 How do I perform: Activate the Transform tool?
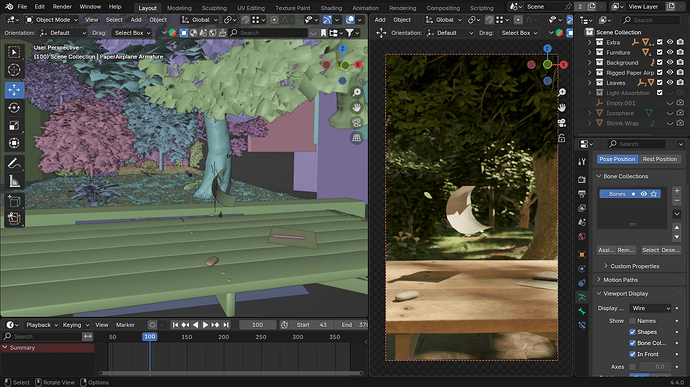point(14,143)
